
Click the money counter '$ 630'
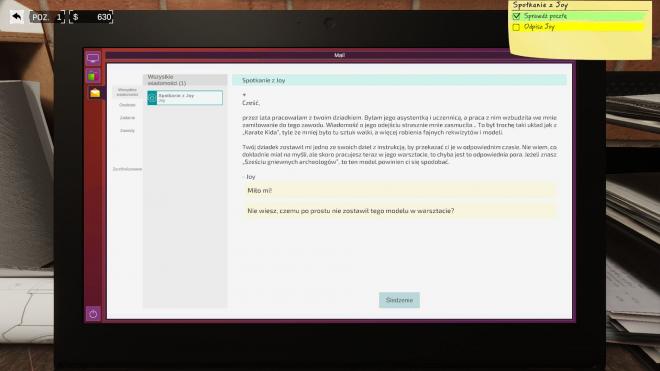coord(91,17)
